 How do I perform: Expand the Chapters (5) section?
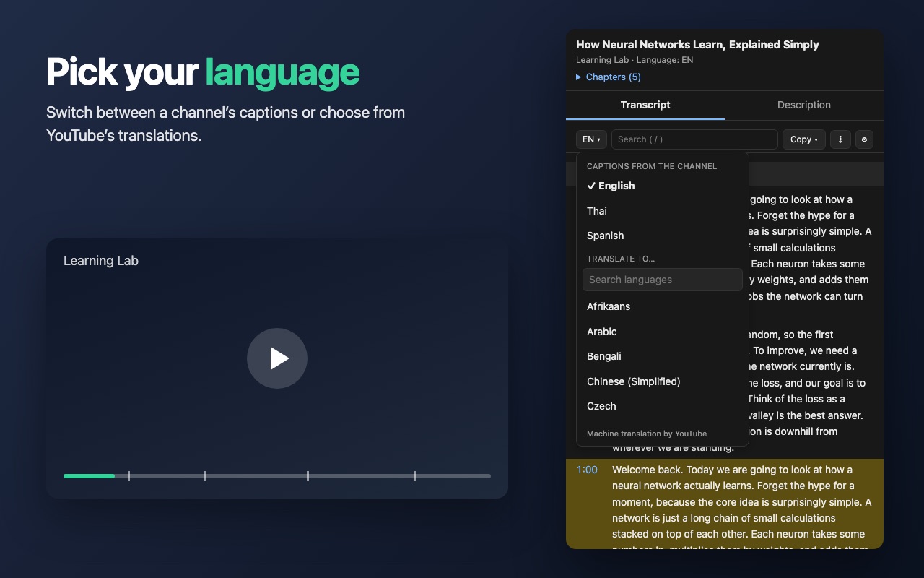coord(609,77)
